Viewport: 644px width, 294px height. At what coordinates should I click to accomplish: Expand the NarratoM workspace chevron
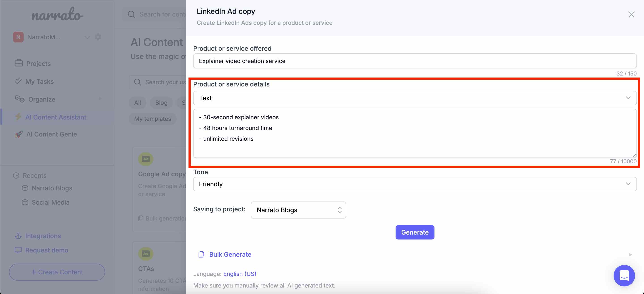tap(87, 37)
